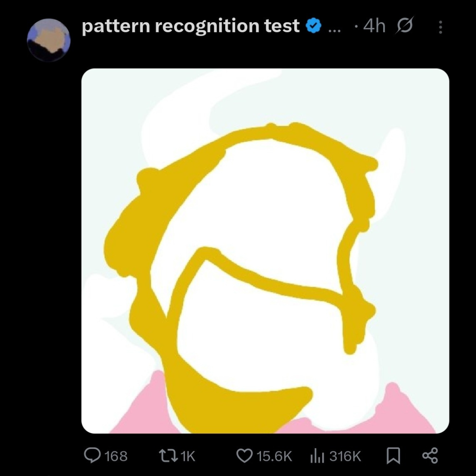476x476 pixels.
Task: Click the blue verified checkmark badge
Action: [313, 26]
